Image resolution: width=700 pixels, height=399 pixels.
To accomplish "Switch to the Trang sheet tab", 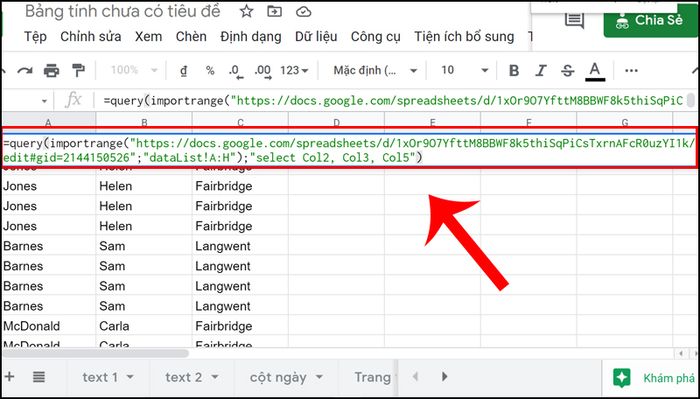I will [x=372, y=378].
